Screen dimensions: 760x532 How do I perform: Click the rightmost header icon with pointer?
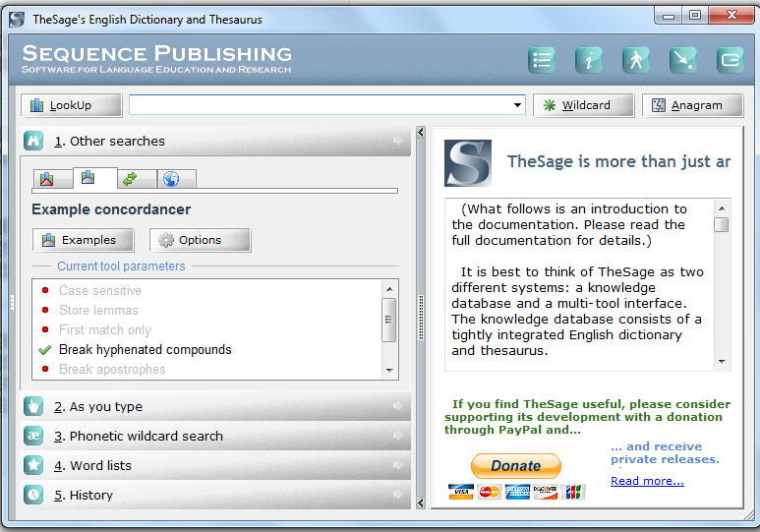(730, 60)
